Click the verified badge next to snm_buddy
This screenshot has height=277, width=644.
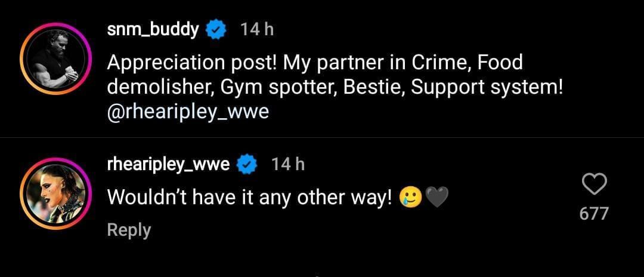coord(216,29)
